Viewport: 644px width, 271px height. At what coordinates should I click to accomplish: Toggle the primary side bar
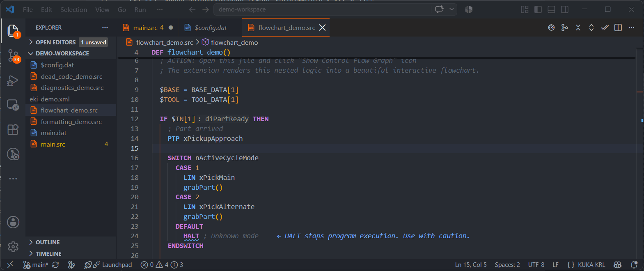click(538, 9)
